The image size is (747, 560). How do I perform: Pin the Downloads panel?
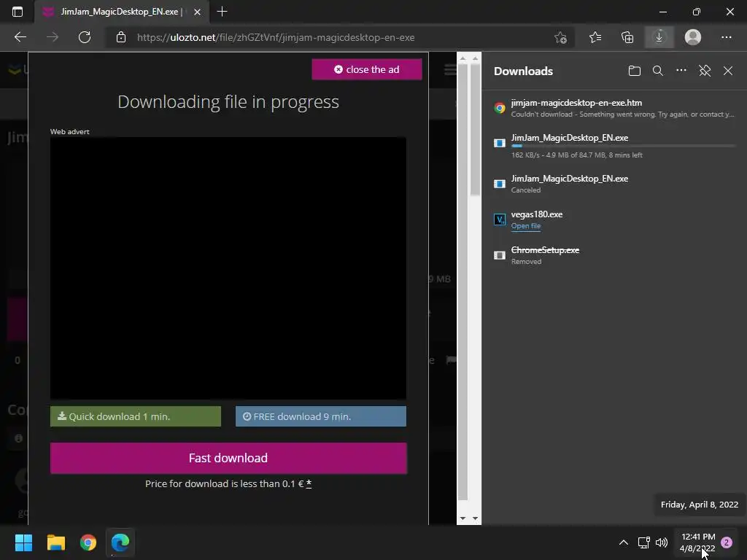click(705, 71)
